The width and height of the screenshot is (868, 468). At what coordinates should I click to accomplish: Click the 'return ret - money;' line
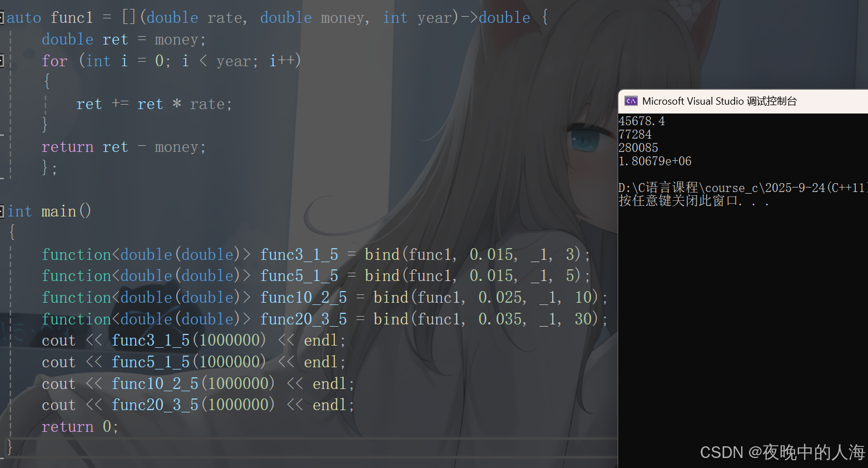[x=123, y=147]
